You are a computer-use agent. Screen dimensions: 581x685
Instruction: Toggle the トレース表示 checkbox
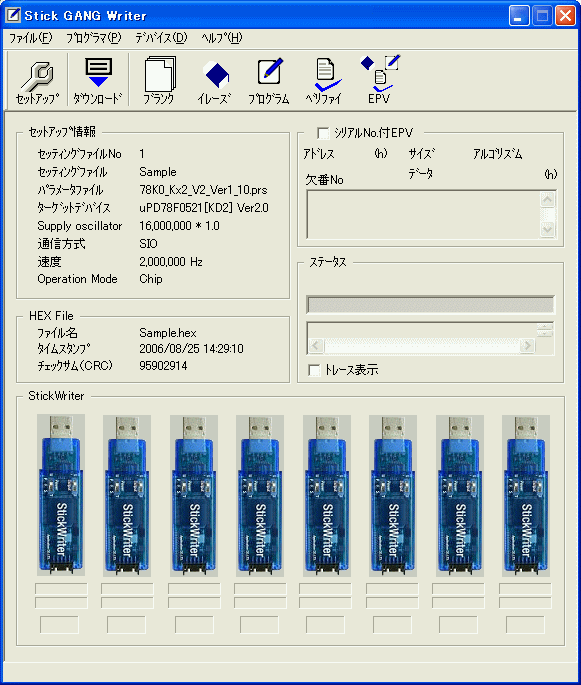click(314, 370)
